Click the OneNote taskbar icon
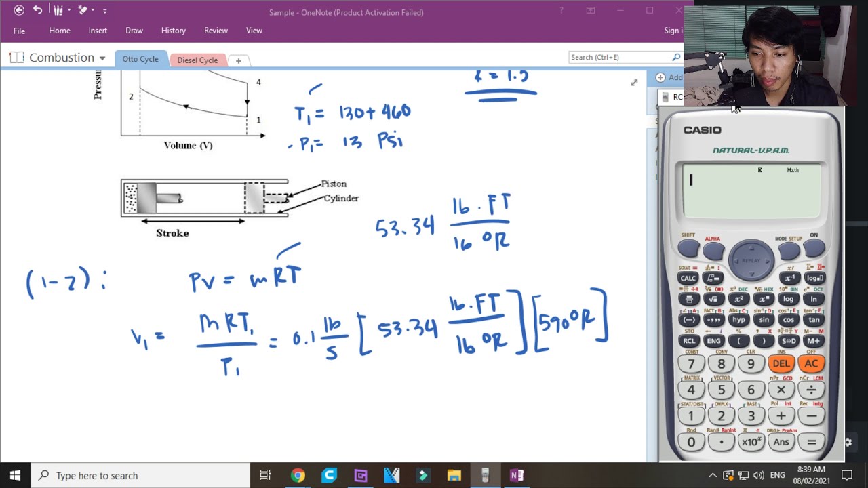Image resolution: width=868 pixels, height=488 pixels. 517,475
